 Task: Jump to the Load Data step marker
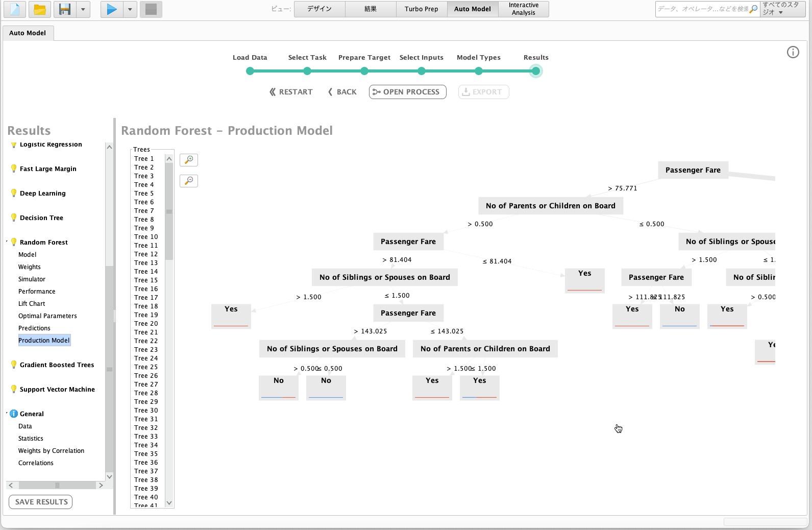(x=250, y=71)
